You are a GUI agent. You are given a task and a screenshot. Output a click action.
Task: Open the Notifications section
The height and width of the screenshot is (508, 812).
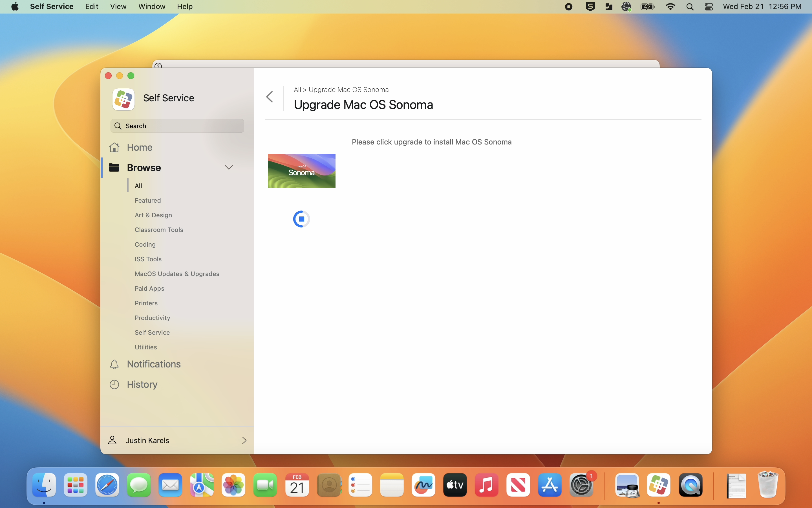[x=154, y=364]
